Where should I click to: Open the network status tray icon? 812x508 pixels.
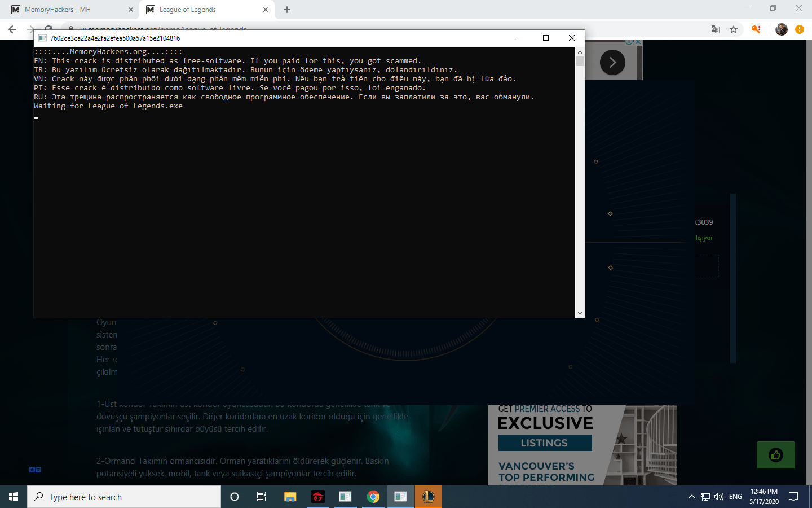click(x=705, y=497)
